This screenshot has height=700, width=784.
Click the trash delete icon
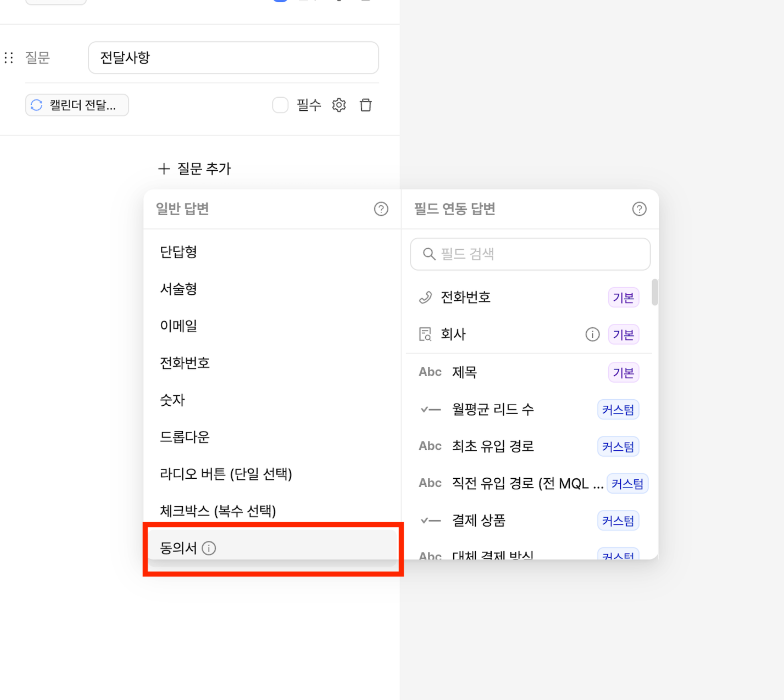(x=365, y=105)
